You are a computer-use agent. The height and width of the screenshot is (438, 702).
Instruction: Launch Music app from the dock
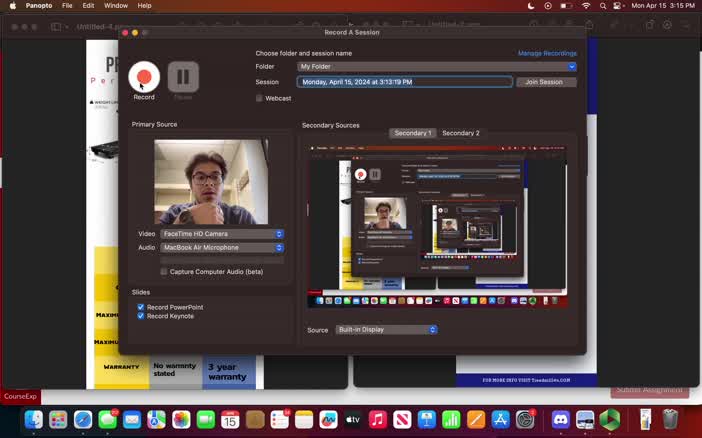(378, 420)
